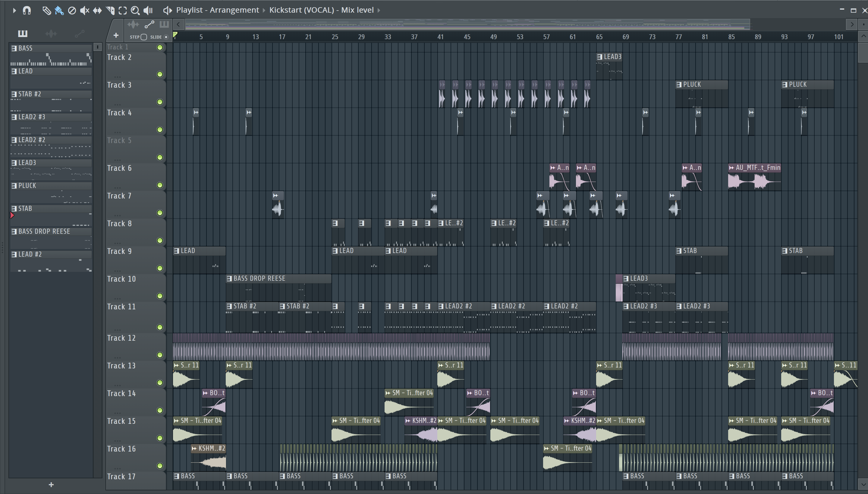This screenshot has width=868, height=494.
Task: Click the BO..t clip icon on Track 14 near bar 5
Action: [205, 393]
